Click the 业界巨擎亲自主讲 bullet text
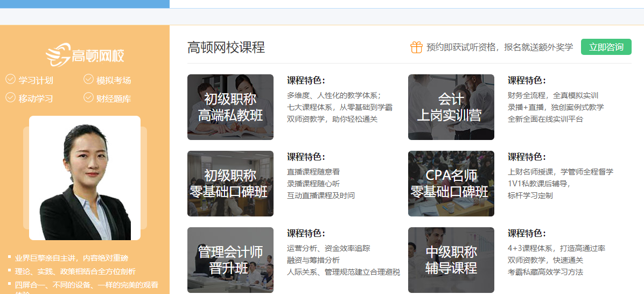This screenshot has height=294, width=644. click(72, 258)
